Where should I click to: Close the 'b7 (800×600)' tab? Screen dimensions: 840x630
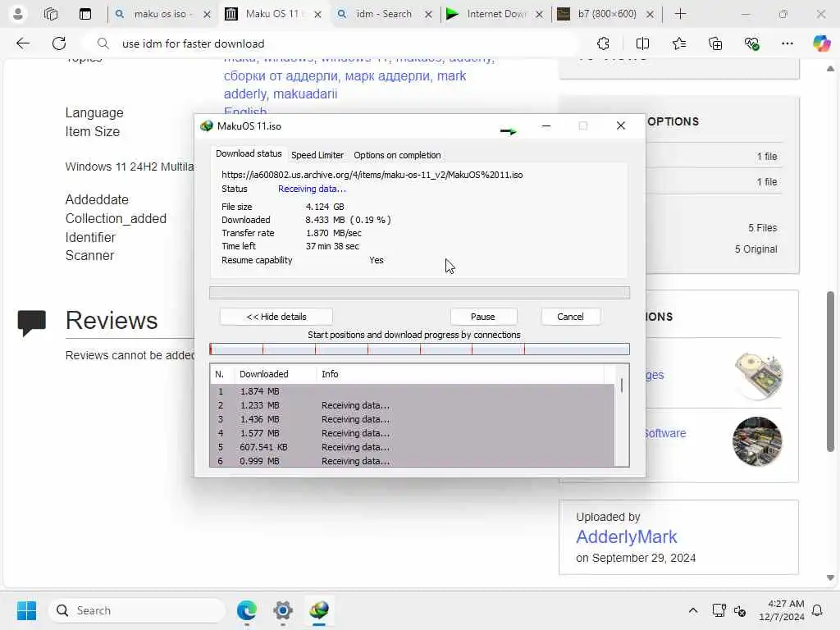click(650, 15)
